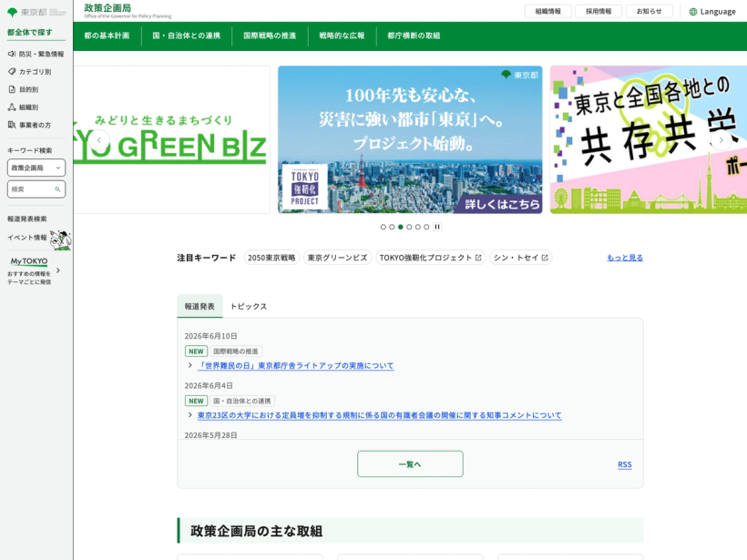
Task: Open the TOKYO強靭化PROJECT banner
Action: pos(410,139)
